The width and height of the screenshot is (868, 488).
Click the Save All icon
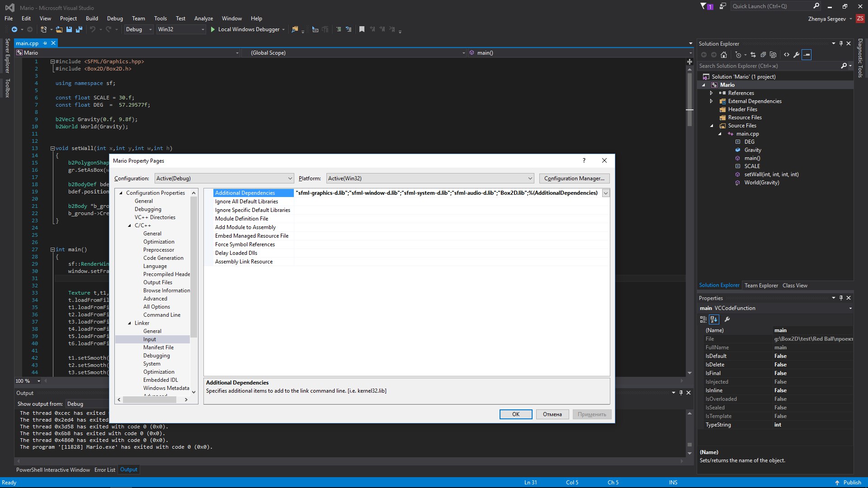(x=79, y=29)
